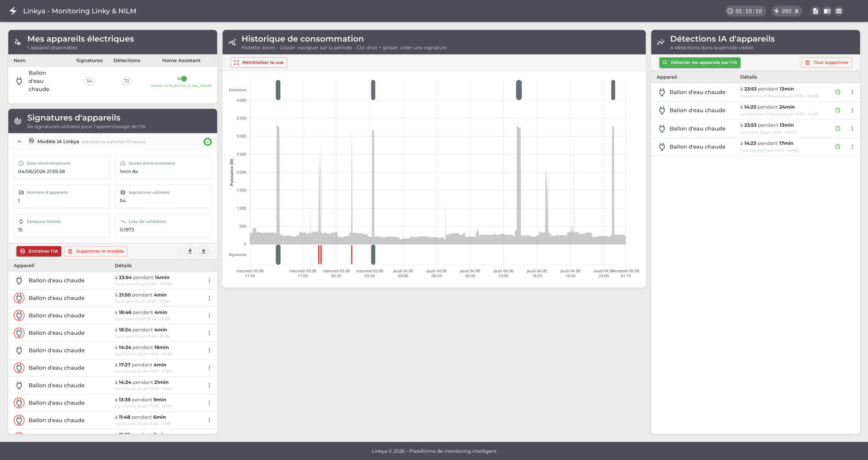Click red plug icon of 21:50 signature
This screenshot has width=868, height=460.
pyautogui.click(x=19, y=298)
